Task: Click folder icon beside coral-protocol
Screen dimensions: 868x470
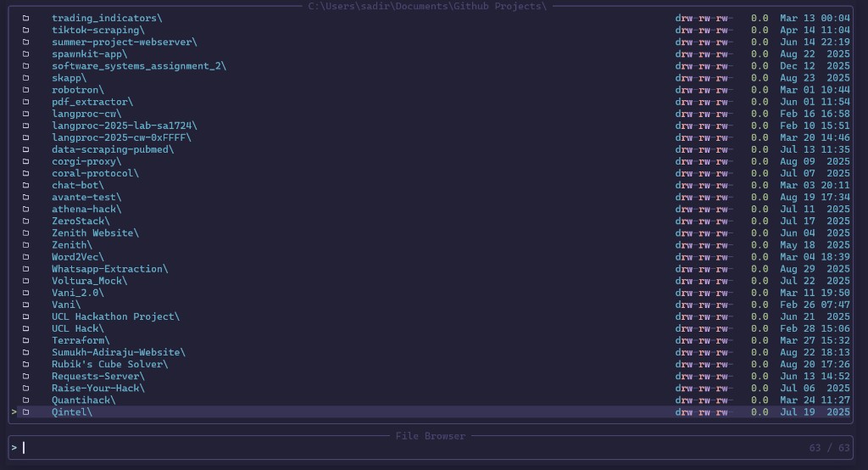Action: point(25,173)
